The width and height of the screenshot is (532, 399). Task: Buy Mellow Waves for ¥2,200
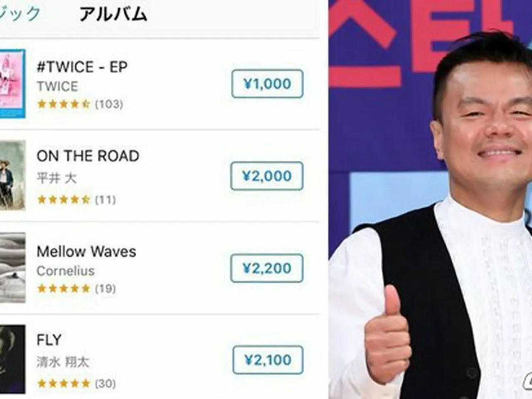[x=267, y=268]
